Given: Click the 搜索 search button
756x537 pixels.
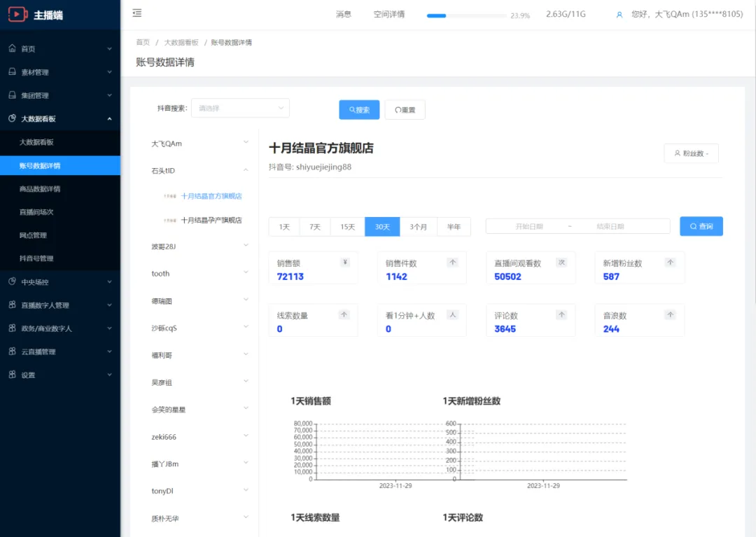Looking at the screenshot, I should tap(358, 109).
